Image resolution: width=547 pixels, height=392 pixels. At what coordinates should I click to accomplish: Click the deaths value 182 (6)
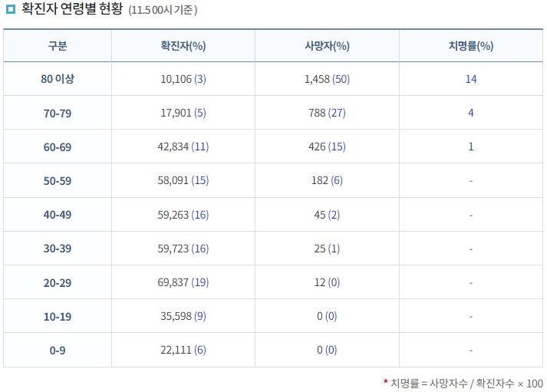point(328,180)
